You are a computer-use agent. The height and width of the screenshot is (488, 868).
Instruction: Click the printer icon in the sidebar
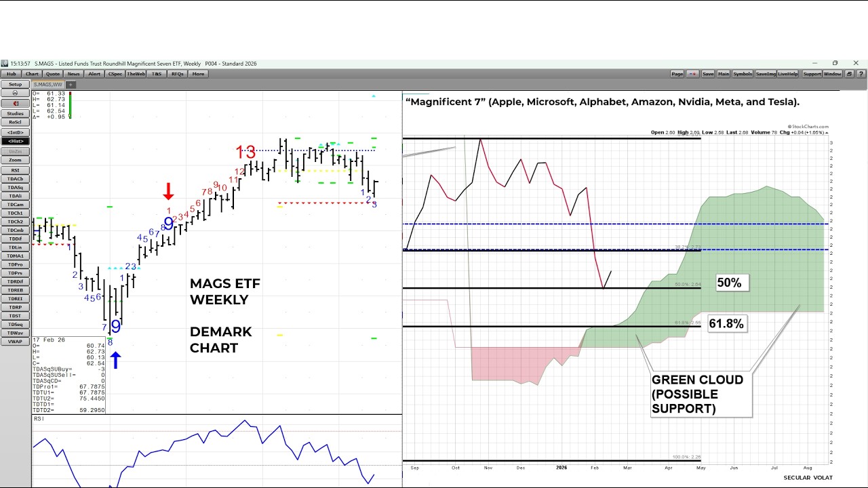click(x=15, y=94)
